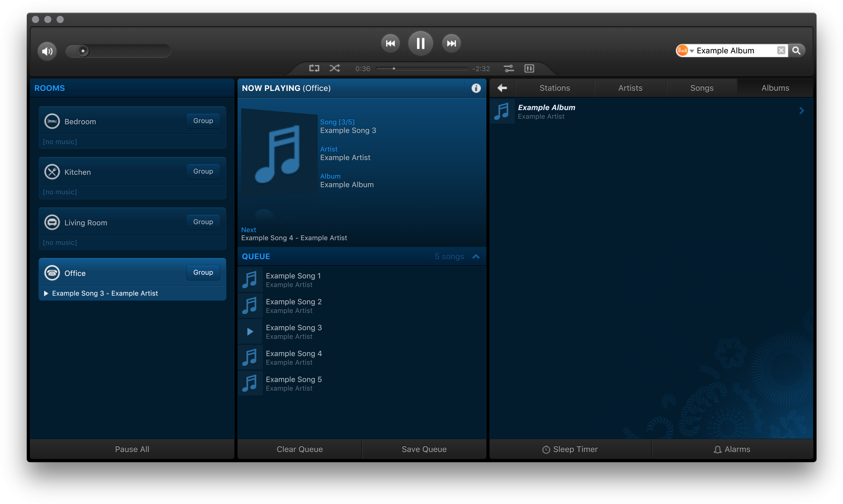The height and width of the screenshot is (504, 843).
Task: Collapse the Queue list
Action: click(475, 256)
